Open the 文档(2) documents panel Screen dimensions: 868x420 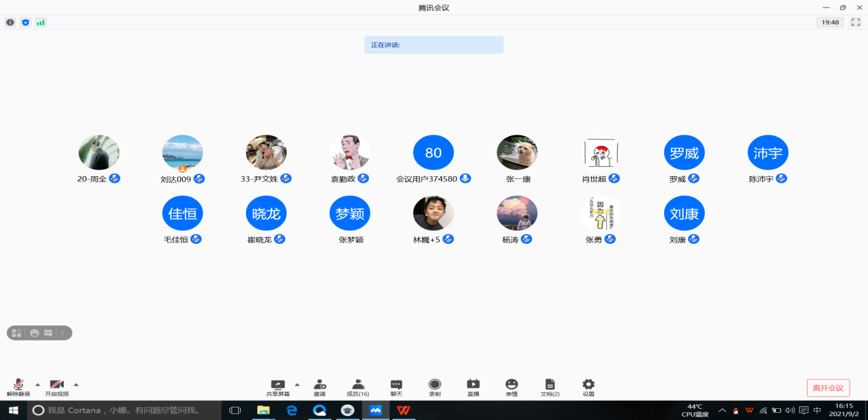pos(550,386)
